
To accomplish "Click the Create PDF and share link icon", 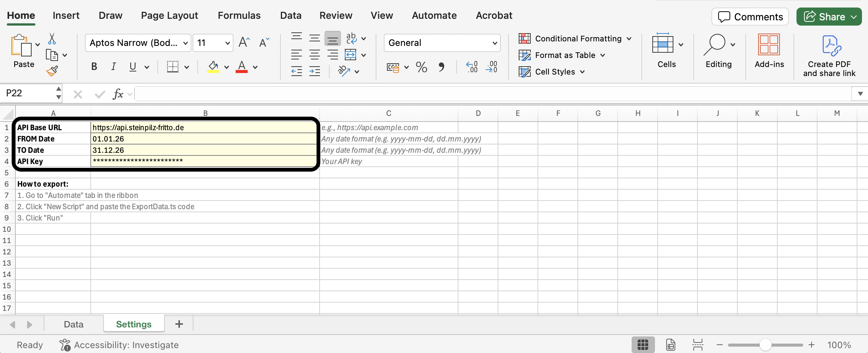I will 829,46.
